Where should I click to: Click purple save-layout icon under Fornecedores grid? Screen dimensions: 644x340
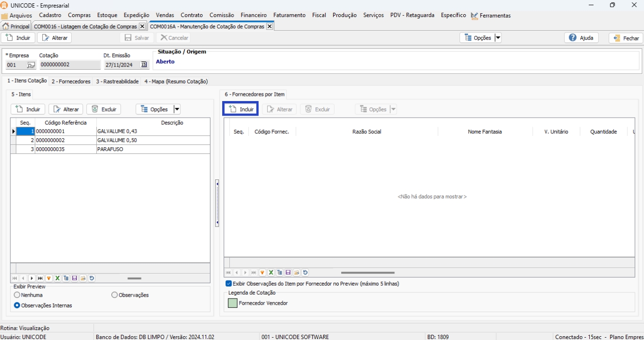(x=288, y=272)
